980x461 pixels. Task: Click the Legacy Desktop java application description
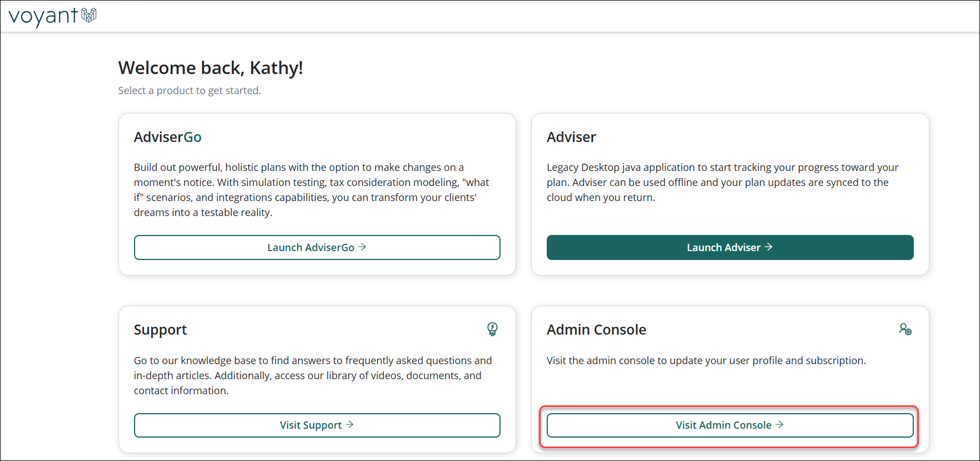point(722,182)
